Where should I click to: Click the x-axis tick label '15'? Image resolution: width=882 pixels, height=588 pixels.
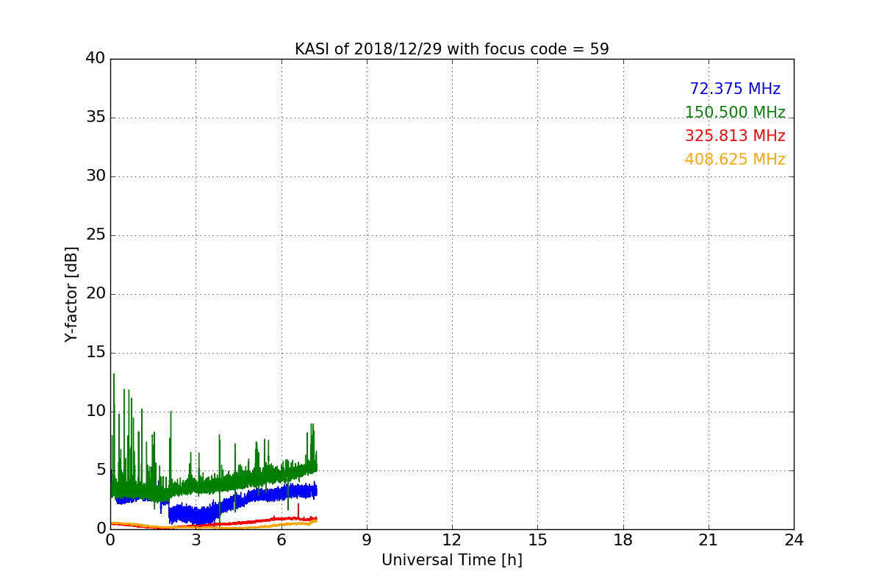click(x=538, y=540)
